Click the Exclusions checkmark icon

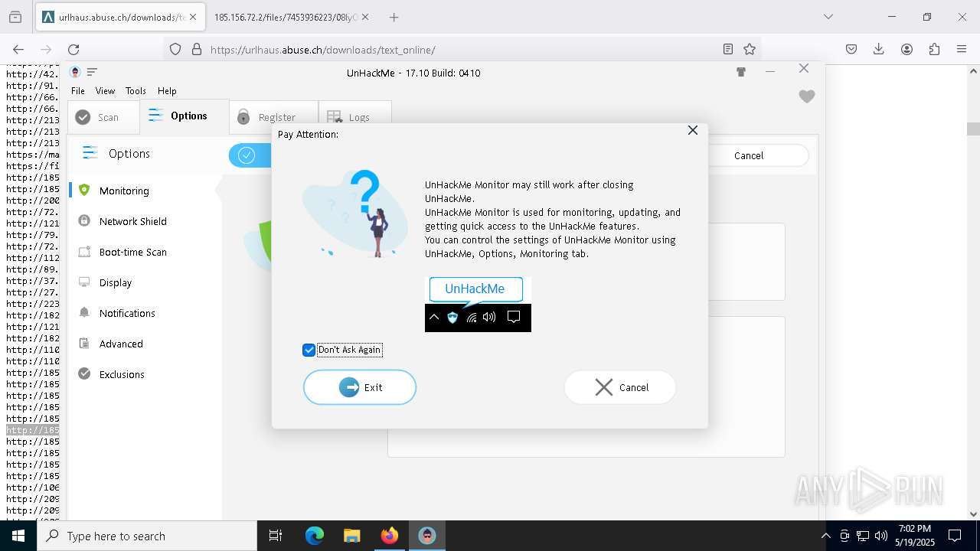click(x=84, y=373)
